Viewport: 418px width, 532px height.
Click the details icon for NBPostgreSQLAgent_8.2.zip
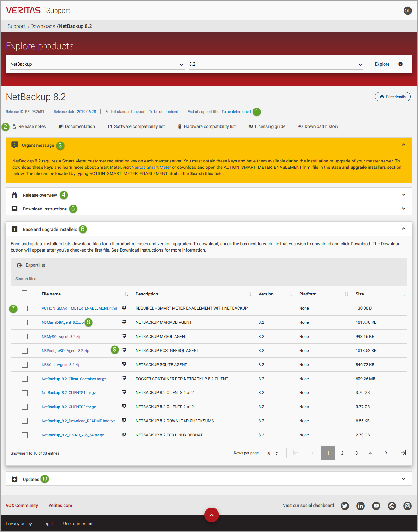[x=124, y=350]
